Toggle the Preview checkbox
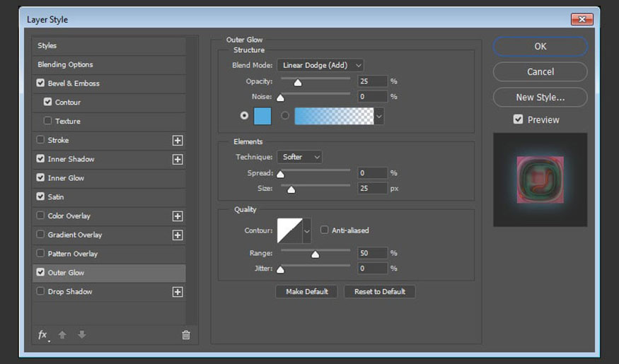 (518, 119)
